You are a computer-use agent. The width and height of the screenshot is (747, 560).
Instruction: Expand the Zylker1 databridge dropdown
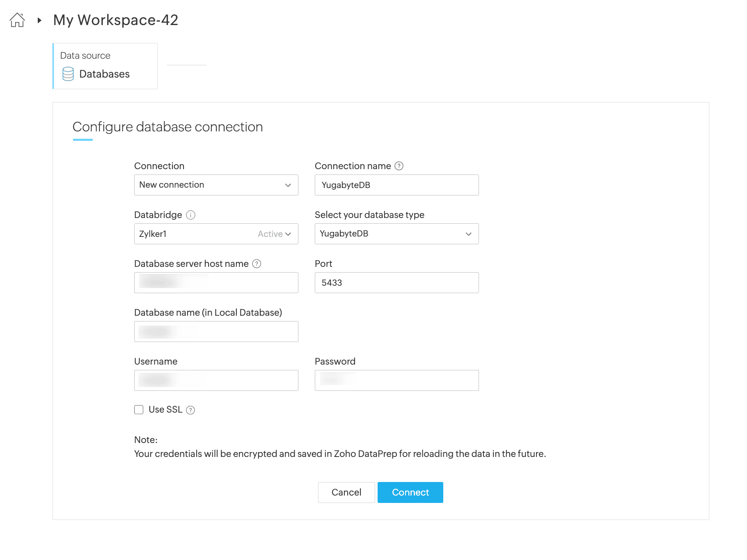(x=216, y=234)
